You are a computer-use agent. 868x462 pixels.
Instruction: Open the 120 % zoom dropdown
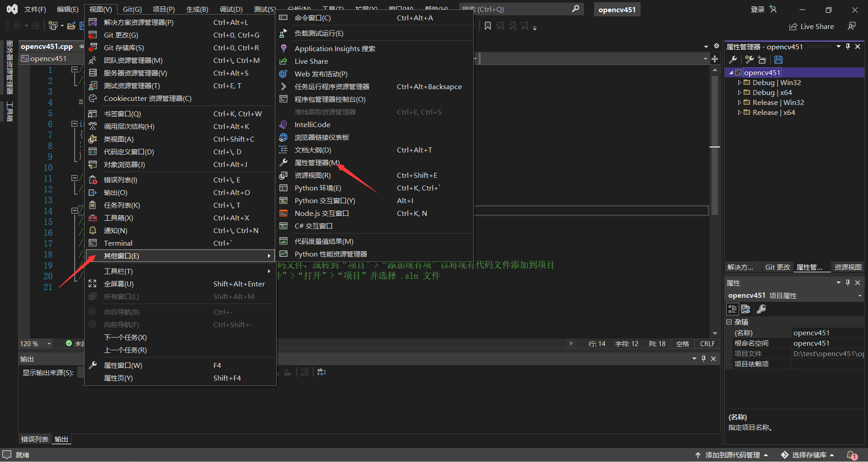coord(49,344)
